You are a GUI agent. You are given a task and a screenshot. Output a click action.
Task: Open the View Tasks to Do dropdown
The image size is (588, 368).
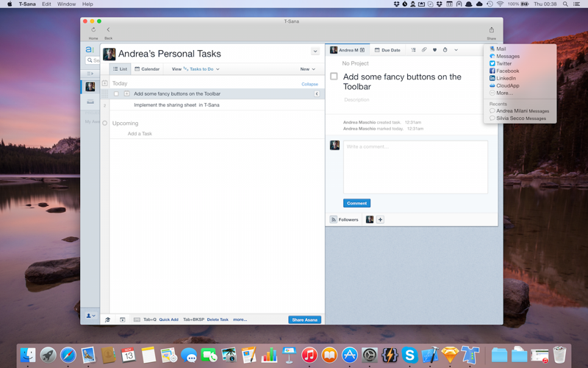click(196, 69)
